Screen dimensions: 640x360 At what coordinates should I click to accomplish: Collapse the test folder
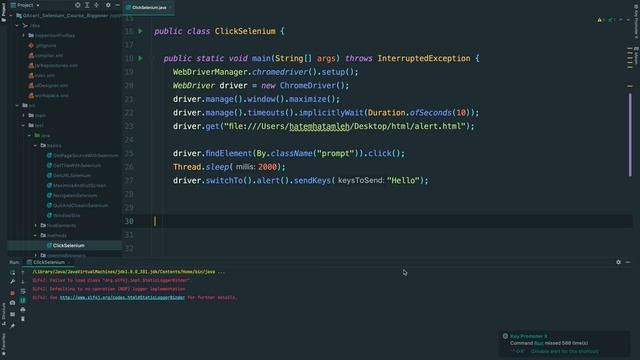[x=23, y=125]
